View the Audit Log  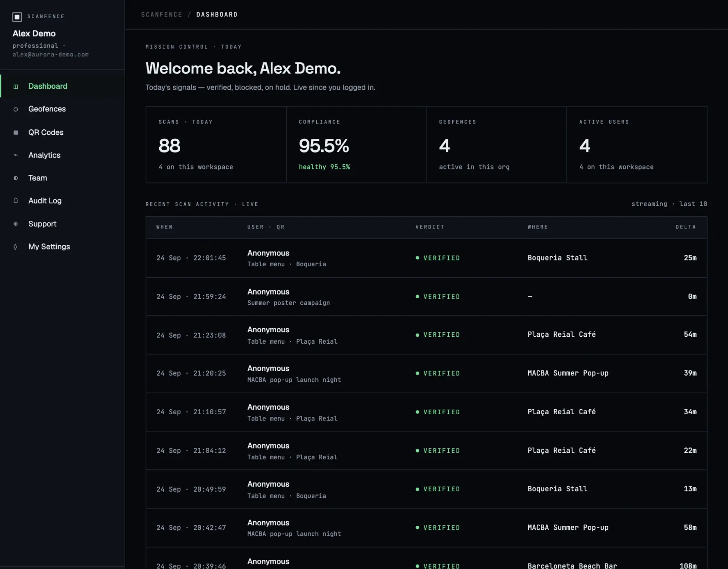tap(63, 201)
